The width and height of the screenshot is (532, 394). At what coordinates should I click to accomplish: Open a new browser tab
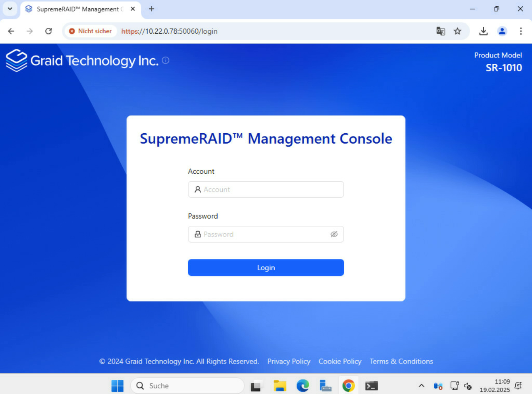click(152, 9)
